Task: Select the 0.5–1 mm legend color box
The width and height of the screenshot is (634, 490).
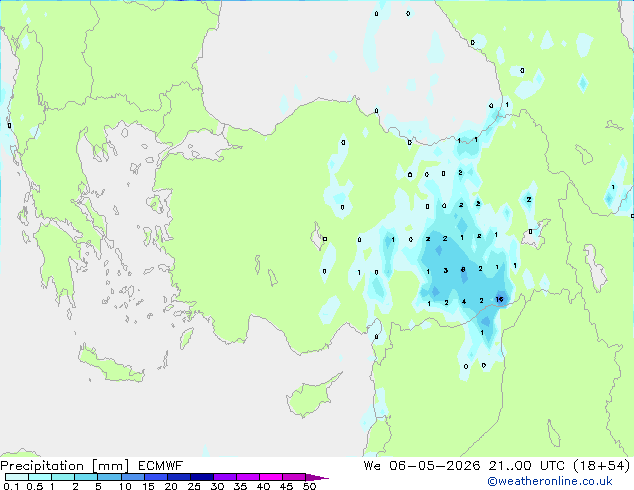Action: pyautogui.click(x=40, y=477)
